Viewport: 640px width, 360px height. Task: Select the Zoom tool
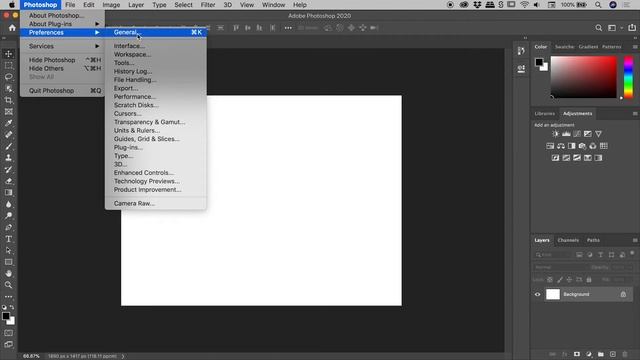point(9,285)
